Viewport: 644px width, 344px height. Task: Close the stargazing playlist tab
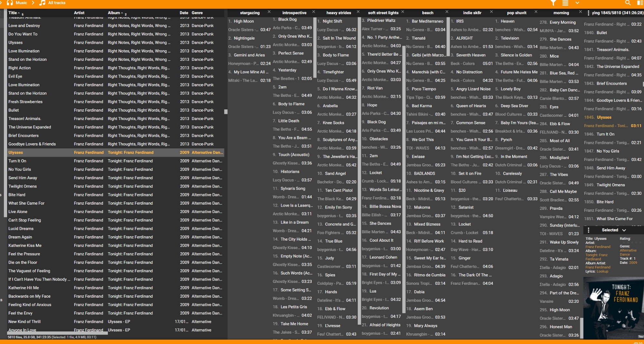(269, 12)
